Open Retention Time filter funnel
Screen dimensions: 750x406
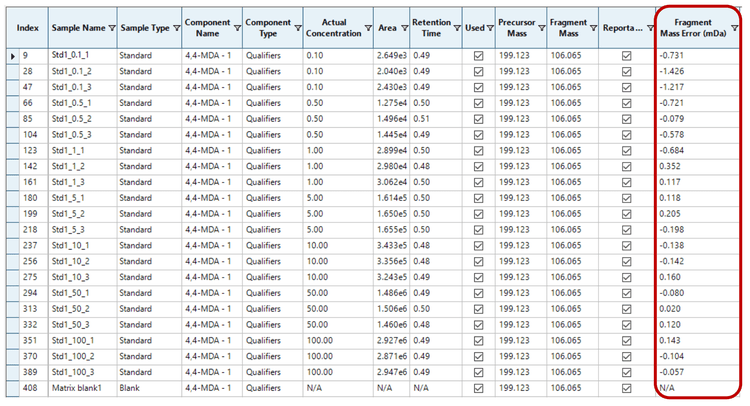455,28
